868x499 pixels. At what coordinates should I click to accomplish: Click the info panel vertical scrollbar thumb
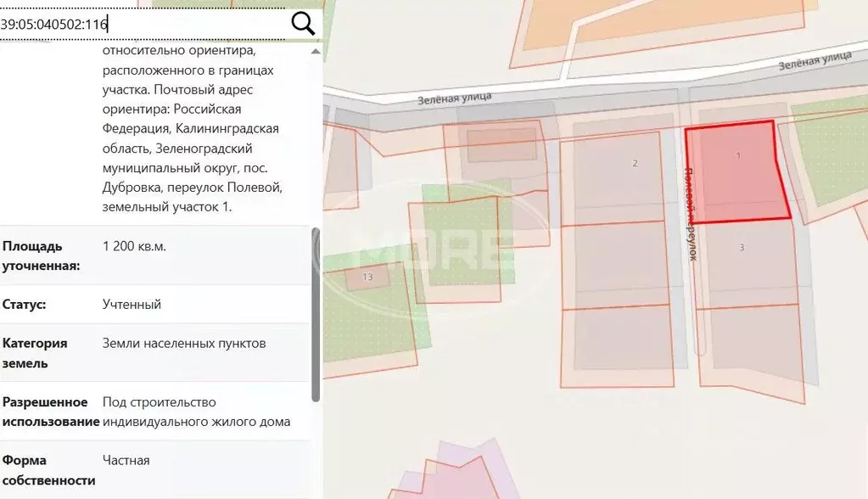point(316,315)
